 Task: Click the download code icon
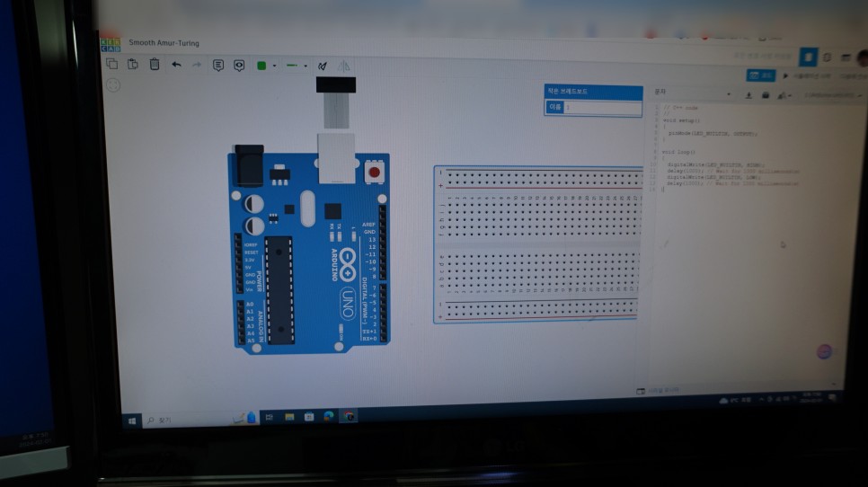748,95
